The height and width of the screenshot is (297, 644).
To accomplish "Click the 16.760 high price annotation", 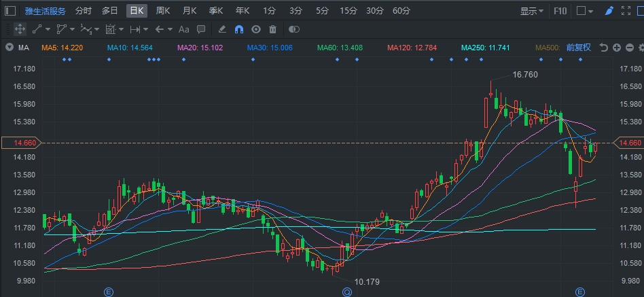I will coord(525,74).
